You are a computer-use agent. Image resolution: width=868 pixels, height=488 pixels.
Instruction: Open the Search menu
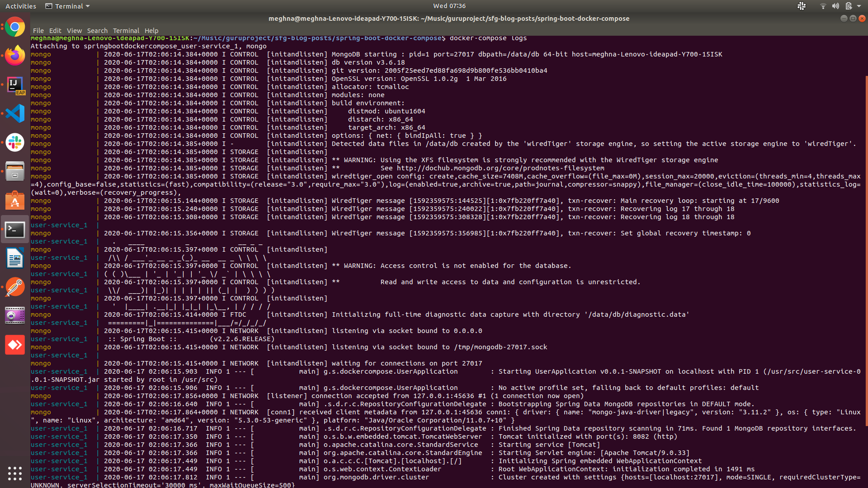(x=97, y=31)
